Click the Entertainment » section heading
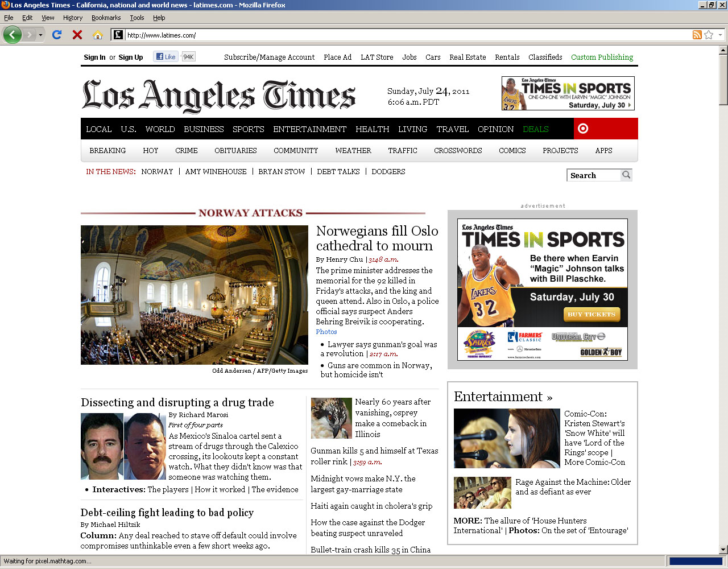Screen dimensions: 728x569 click(503, 397)
